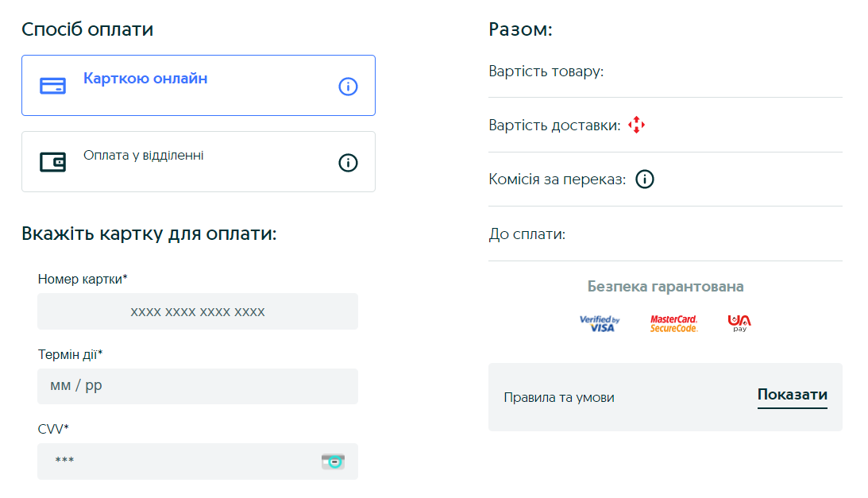Focus the Термін дії expiry date field
Screen dimensions: 868x498
[x=198, y=386]
